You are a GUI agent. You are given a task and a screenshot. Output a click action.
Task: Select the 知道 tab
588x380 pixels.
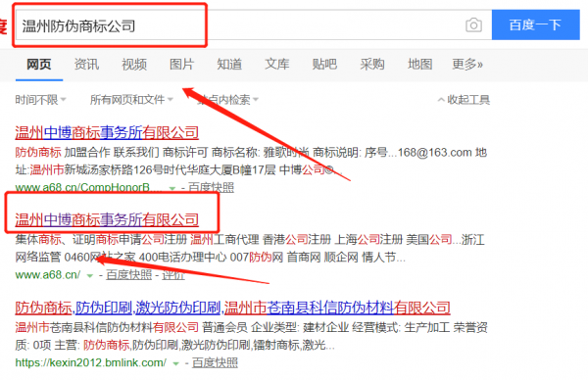[x=229, y=64]
